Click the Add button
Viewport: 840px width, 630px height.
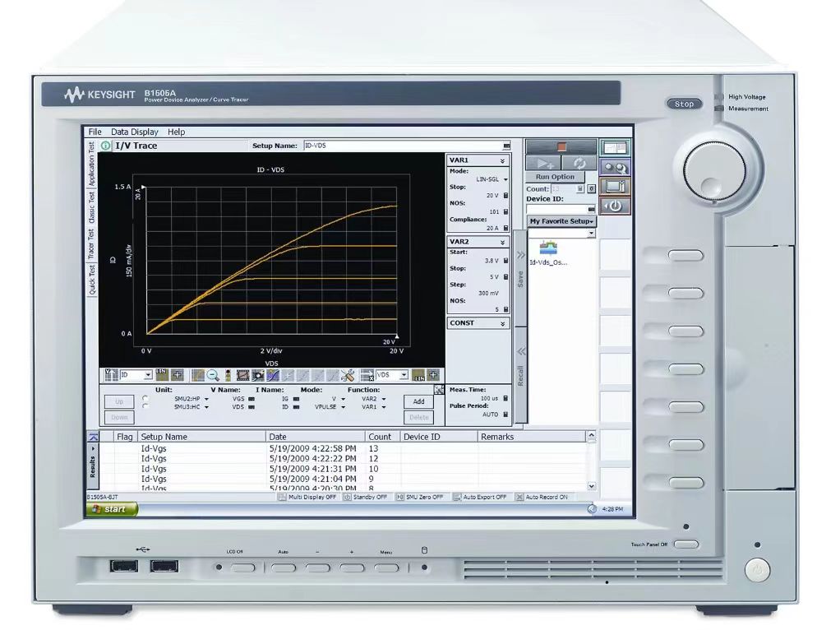tap(418, 401)
